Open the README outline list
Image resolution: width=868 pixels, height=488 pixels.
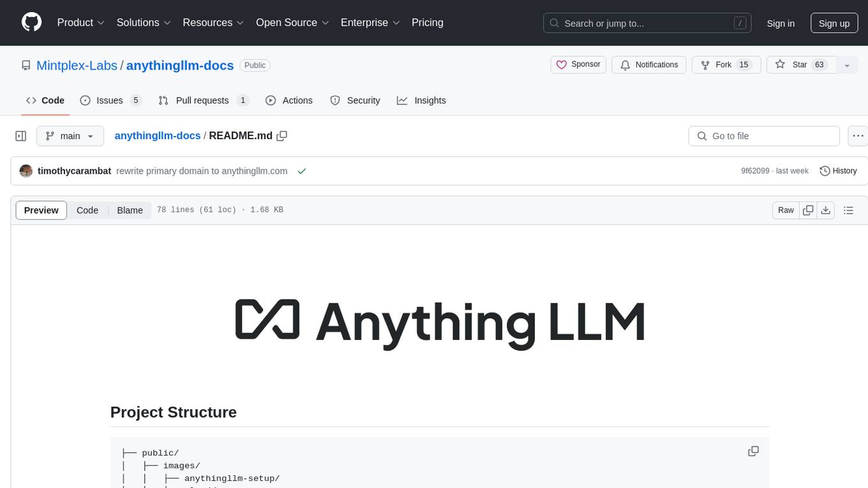[x=848, y=210]
